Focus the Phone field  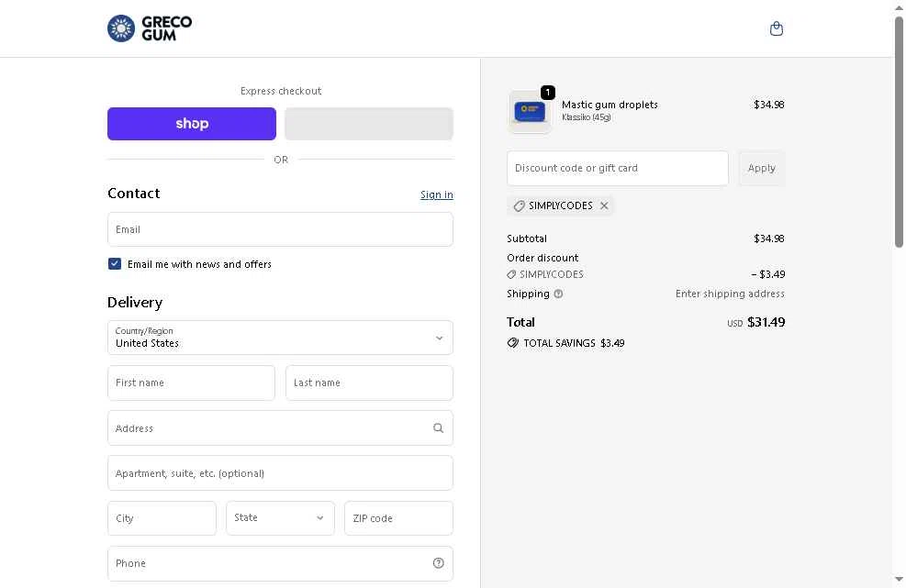(280, 563)
